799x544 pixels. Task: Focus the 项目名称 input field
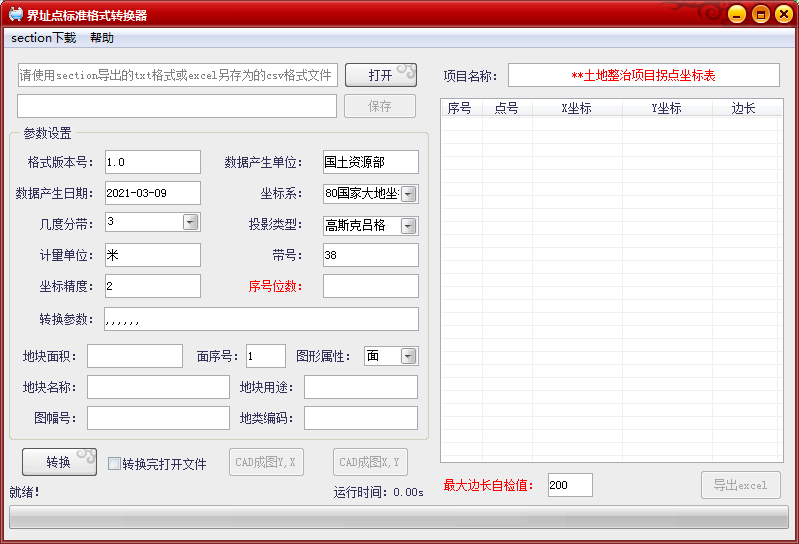pos(644,75)
